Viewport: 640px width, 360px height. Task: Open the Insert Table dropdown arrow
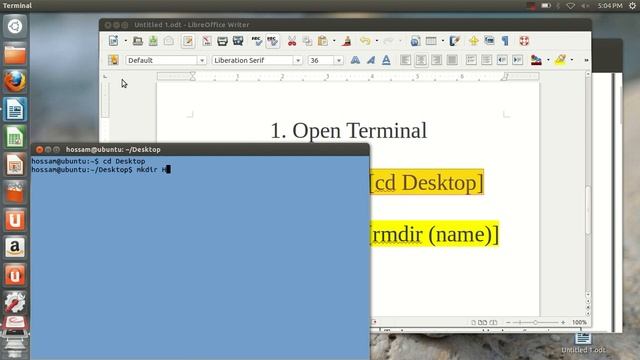tap(442, 41)
